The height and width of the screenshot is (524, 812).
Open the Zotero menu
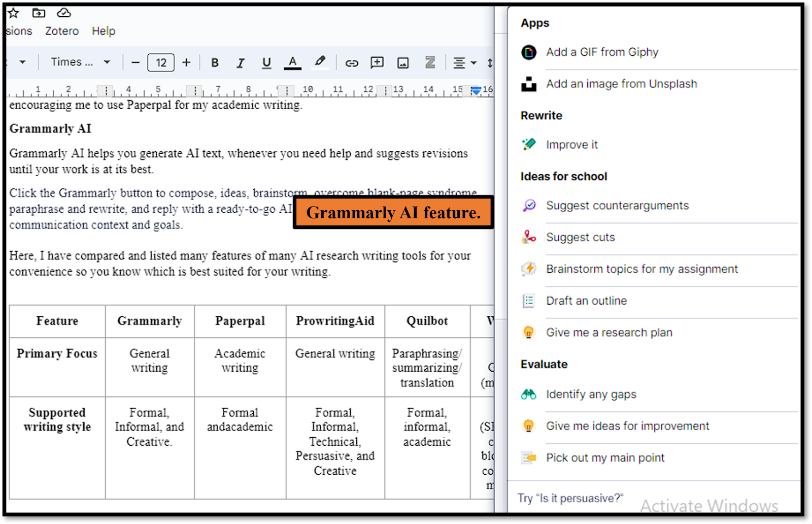pyautogui.click(x=61, y=31)
